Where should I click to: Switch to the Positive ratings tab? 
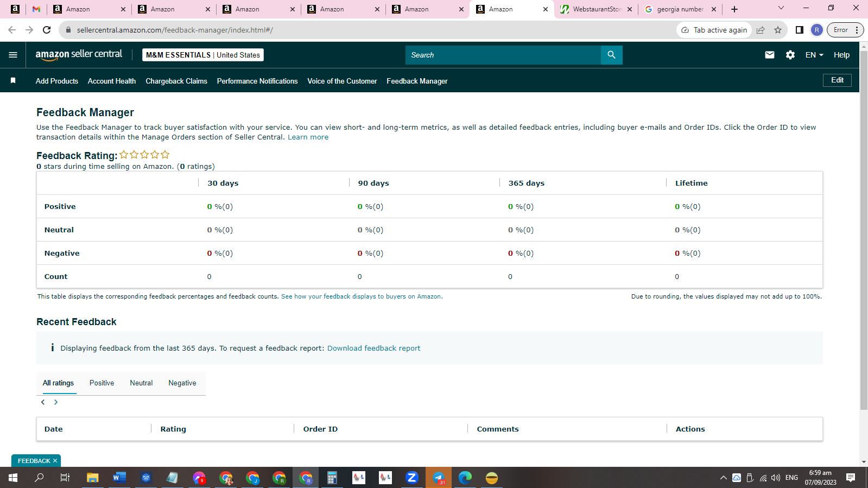click(102, 383)
